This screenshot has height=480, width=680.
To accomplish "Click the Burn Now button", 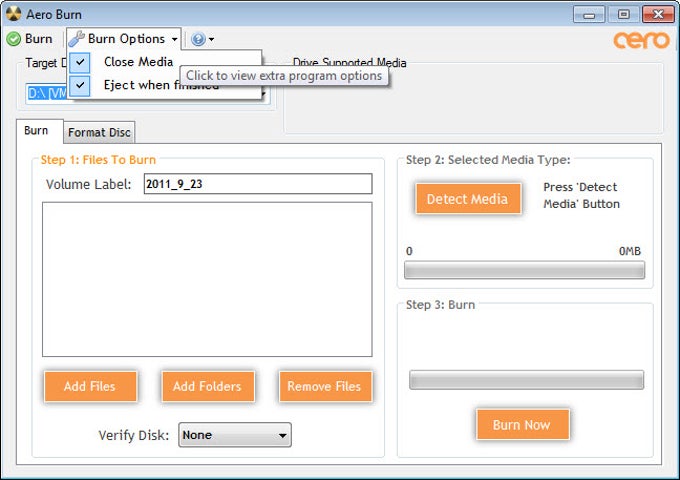I will point(522,424).
